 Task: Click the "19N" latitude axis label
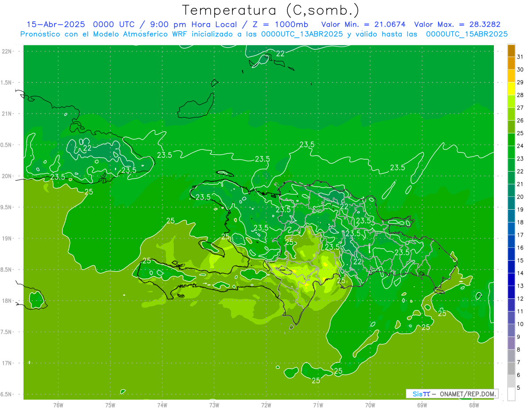click(x=8, y=239)
